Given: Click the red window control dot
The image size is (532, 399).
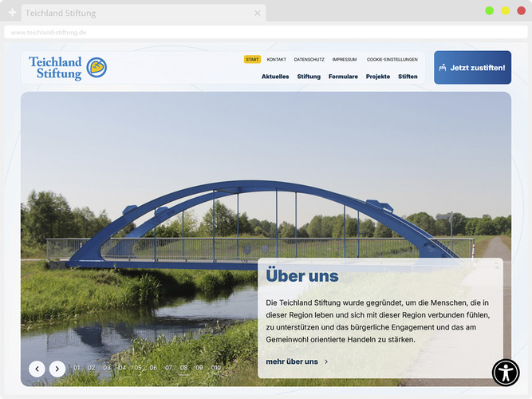Looking at the screenshot, I should [x=521, y=11].
